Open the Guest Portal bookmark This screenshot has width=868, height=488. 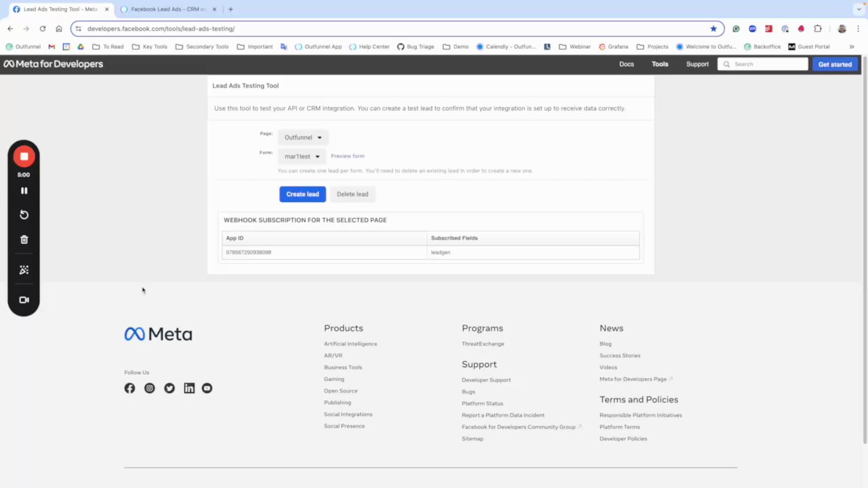[x=808, y=47]
